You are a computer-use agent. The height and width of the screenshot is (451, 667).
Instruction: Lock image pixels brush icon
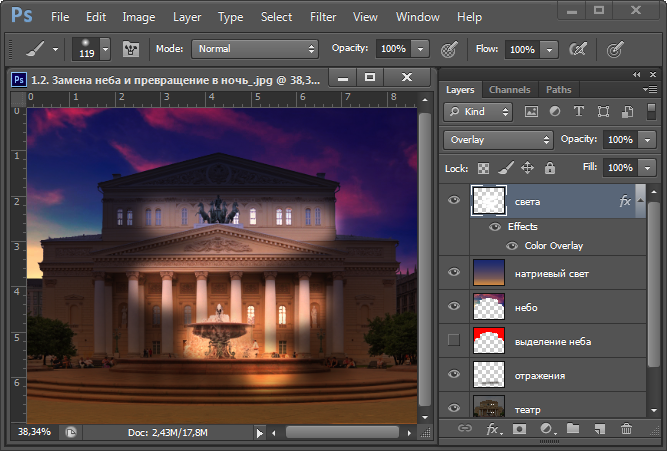point(506,168)
